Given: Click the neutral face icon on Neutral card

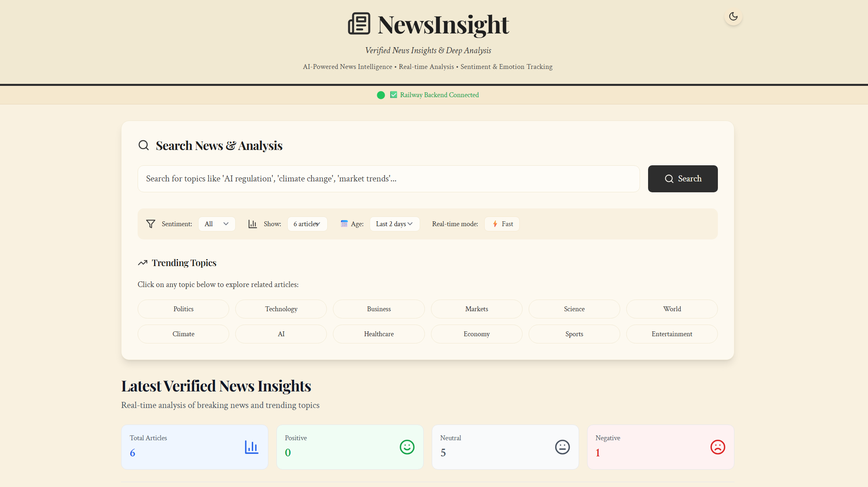Looking at the screenshot, I should [563, 447].
